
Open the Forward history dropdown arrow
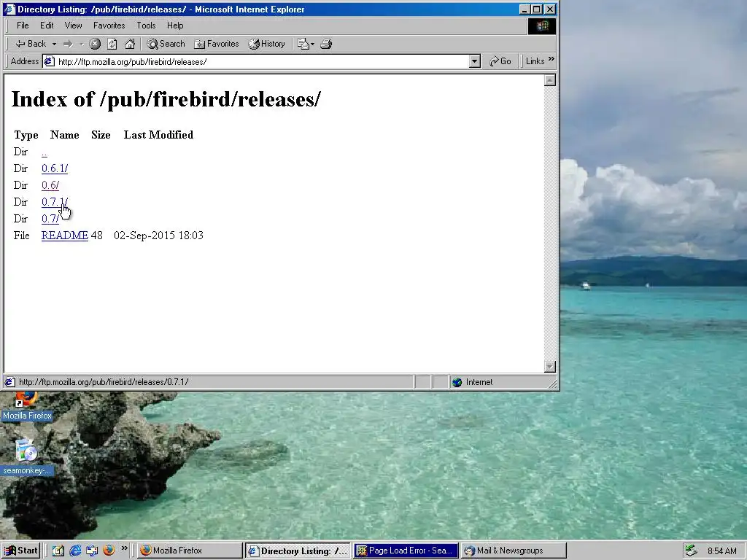point(82,44)
